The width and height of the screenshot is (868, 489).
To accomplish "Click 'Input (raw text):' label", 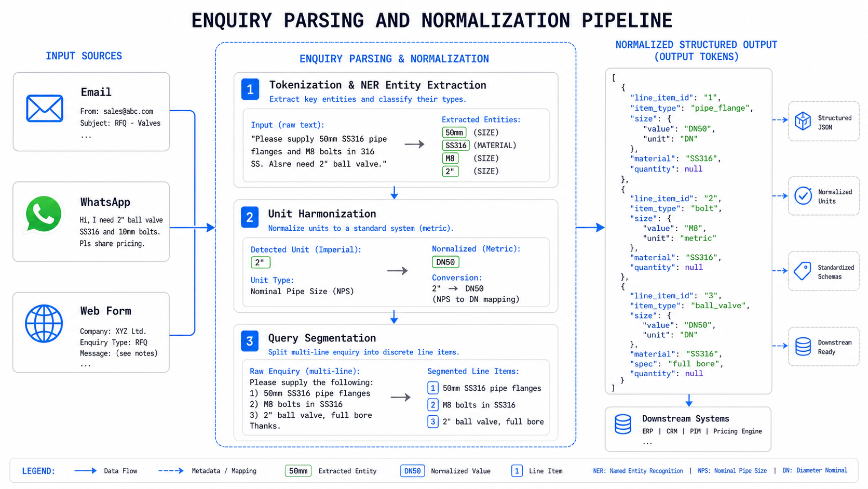I will [x=288, y=125].
